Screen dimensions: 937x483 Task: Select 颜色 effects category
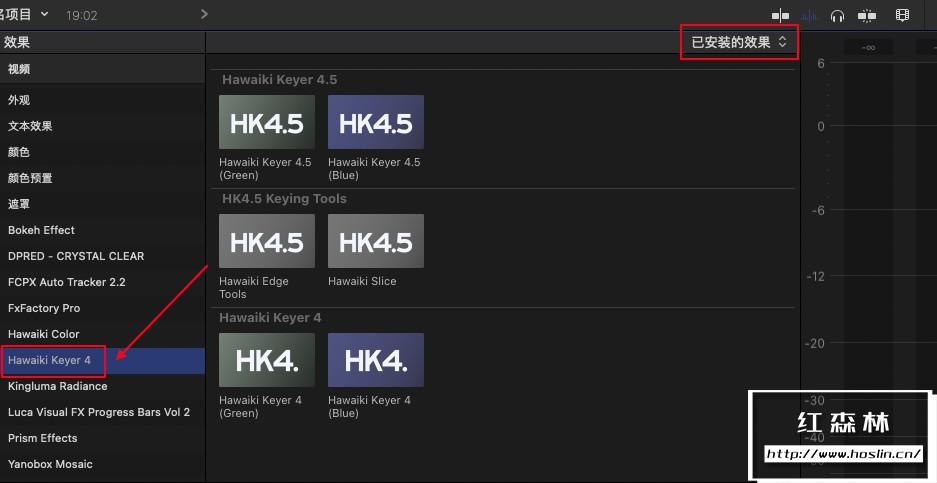point(102,152)
